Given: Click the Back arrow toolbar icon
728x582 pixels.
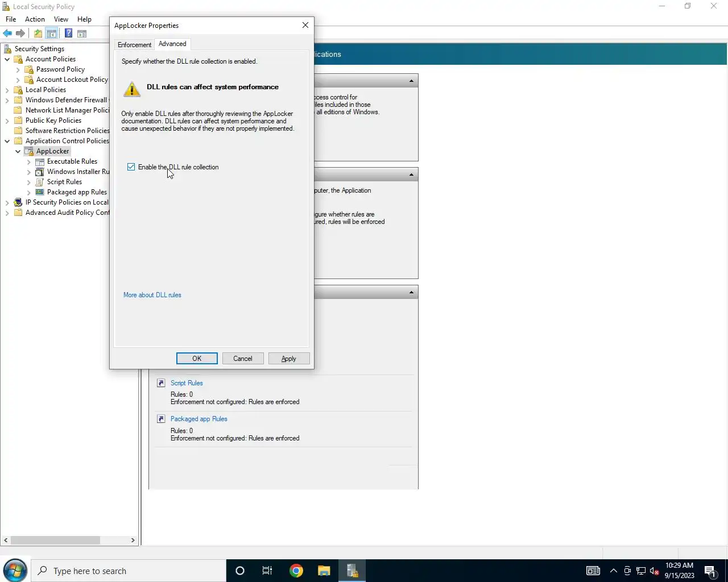Looking at the screenshot, I should pos(7,34).
